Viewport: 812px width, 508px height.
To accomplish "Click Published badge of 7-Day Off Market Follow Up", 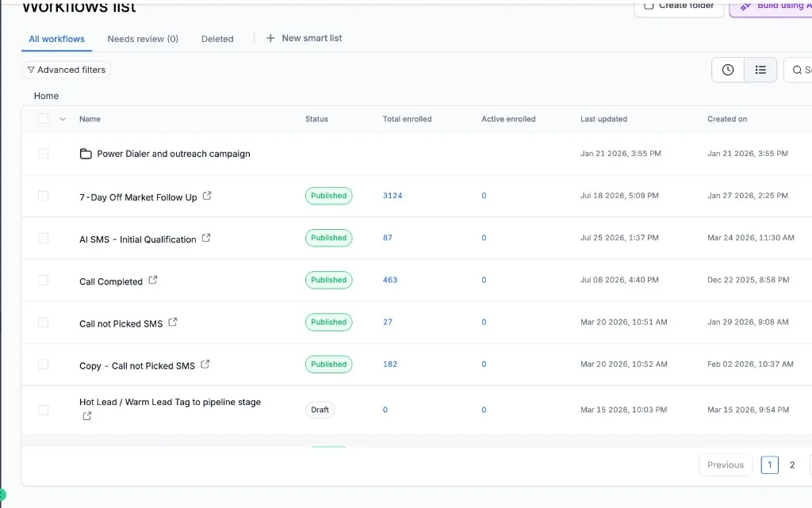I will pyautogui.click(x=329, y=196).
